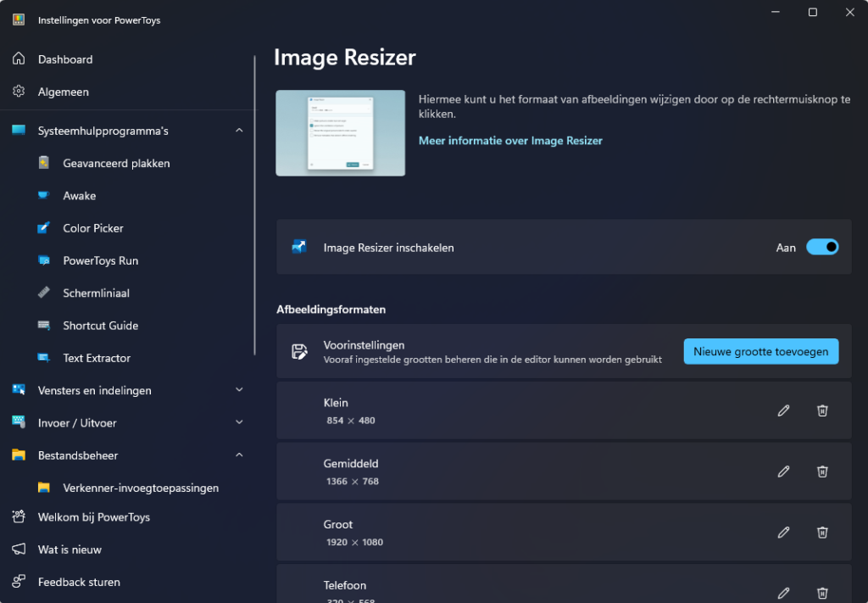This screenshot has height=603, width=868.
Task: Click the 1366 × 768 dimensions text
Action: coord(353,481)
